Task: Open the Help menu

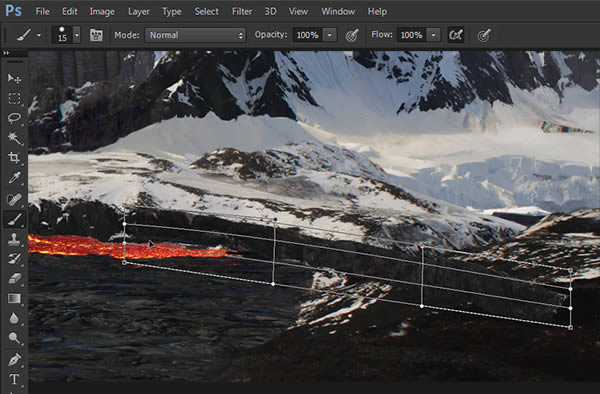Action: click(x=377, y=11)
